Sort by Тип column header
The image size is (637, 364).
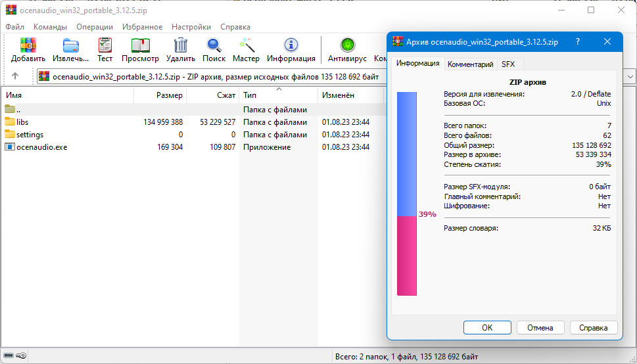279,95
